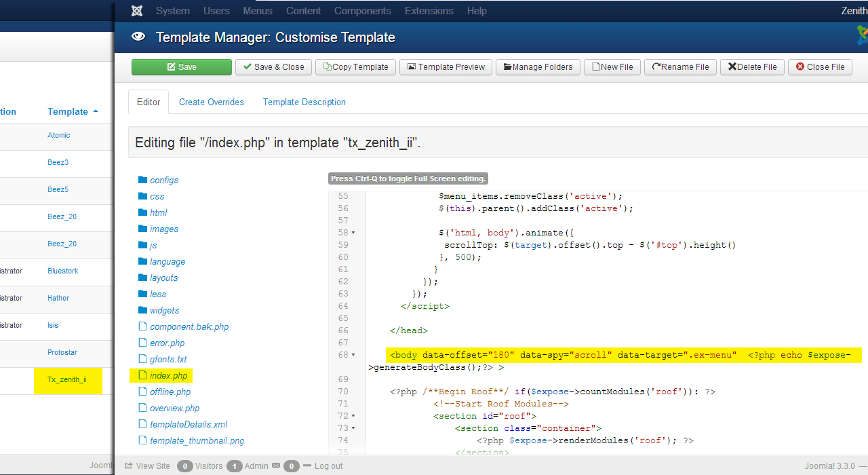Click the View Site icon in status bar

(x=130, y=465)
